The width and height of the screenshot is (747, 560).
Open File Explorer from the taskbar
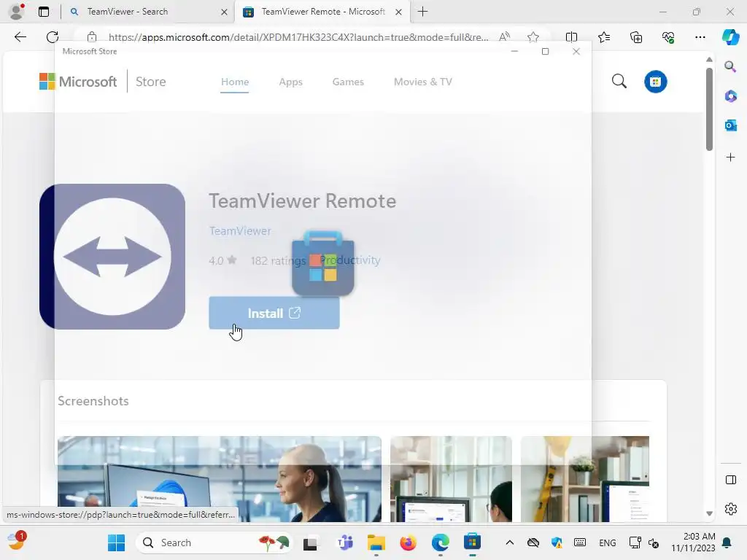(x=376, y=542)
